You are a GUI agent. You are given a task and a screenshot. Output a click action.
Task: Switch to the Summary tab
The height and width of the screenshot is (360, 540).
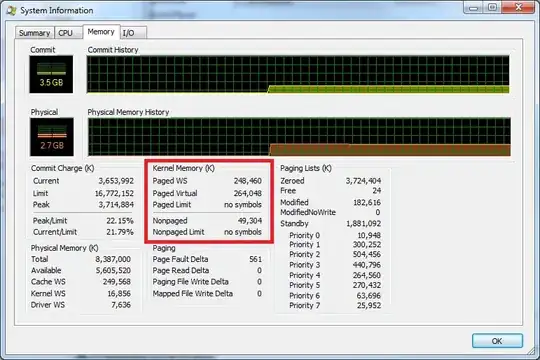point(34,33)
